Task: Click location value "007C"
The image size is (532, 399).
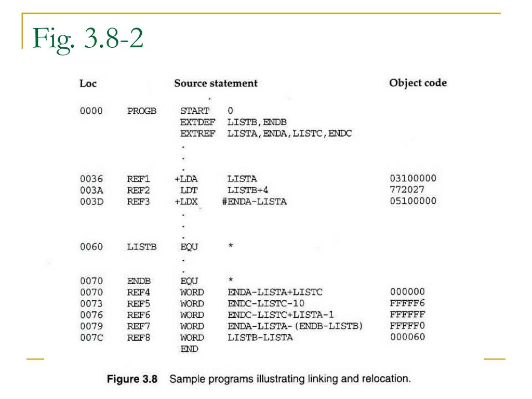Action: [x=91, y=338]
